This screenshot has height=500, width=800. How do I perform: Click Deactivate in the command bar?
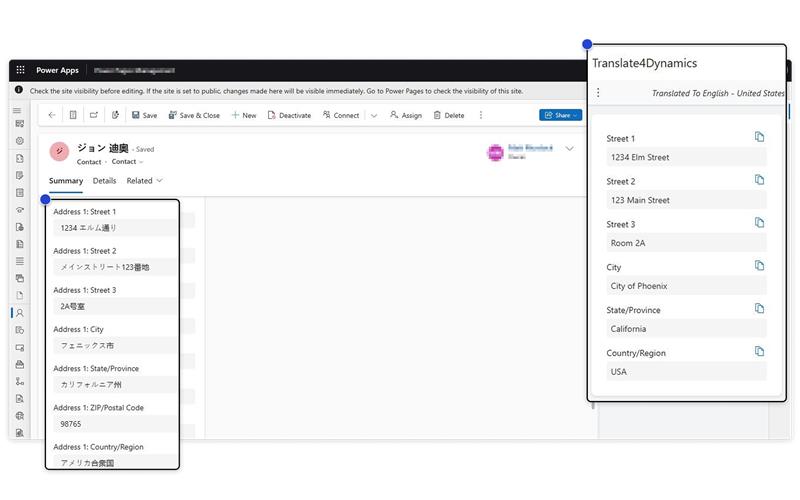(289, 115)
